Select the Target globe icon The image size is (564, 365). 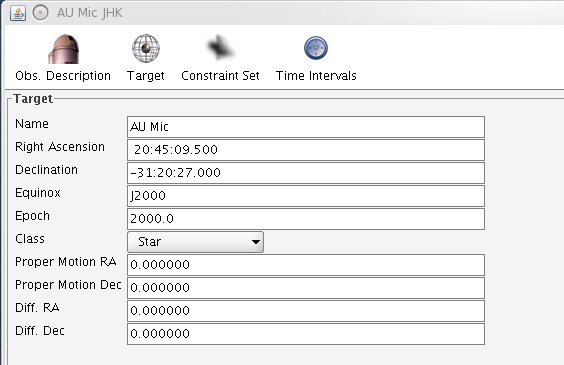click(146, 48)
